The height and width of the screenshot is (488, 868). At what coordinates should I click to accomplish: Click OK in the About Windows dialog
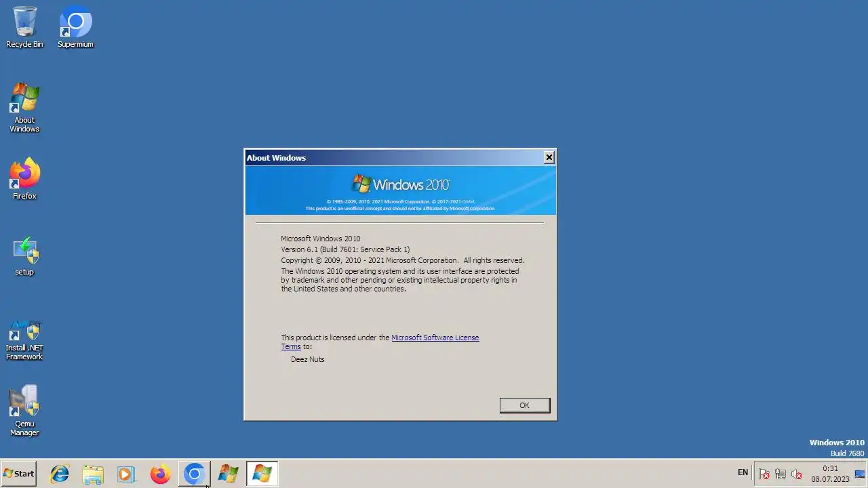[x=524, y=405]
